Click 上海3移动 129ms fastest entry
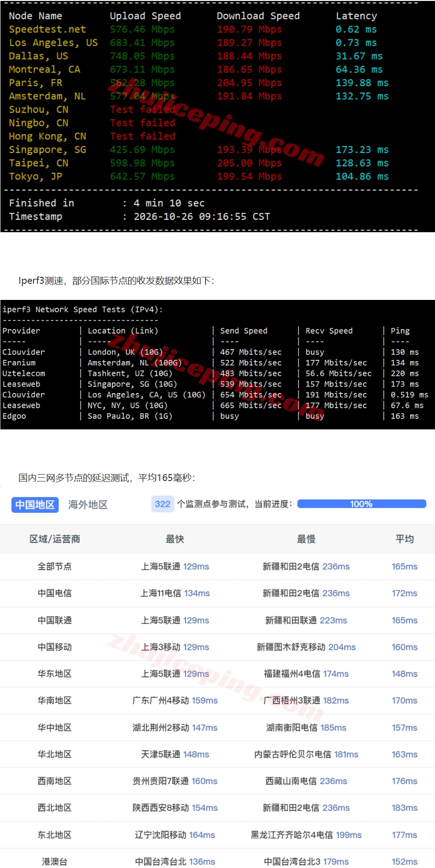Screen dimensions: 435x868 (175, 647)
